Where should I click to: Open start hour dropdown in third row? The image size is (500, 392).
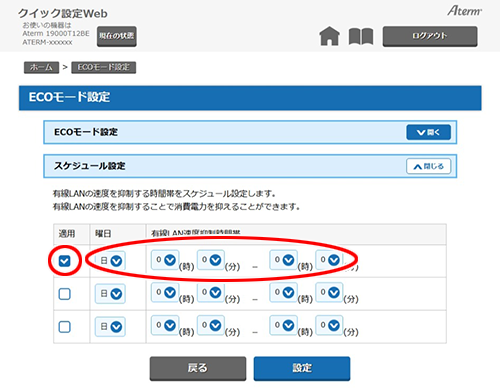point(165,325)
